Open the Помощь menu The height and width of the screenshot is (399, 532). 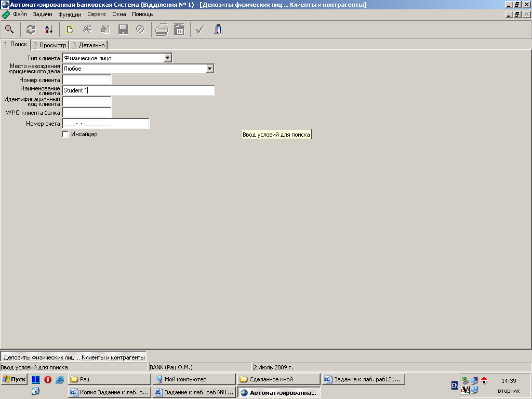coord(142,14)
